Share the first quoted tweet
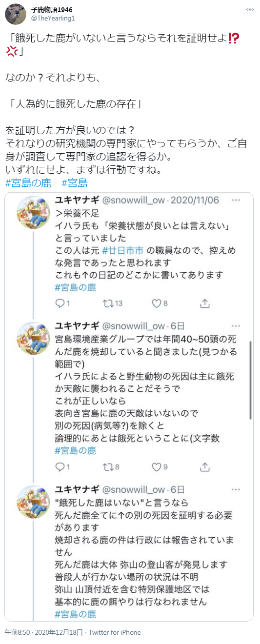This screenshot has width=260, height=644. 205,303
